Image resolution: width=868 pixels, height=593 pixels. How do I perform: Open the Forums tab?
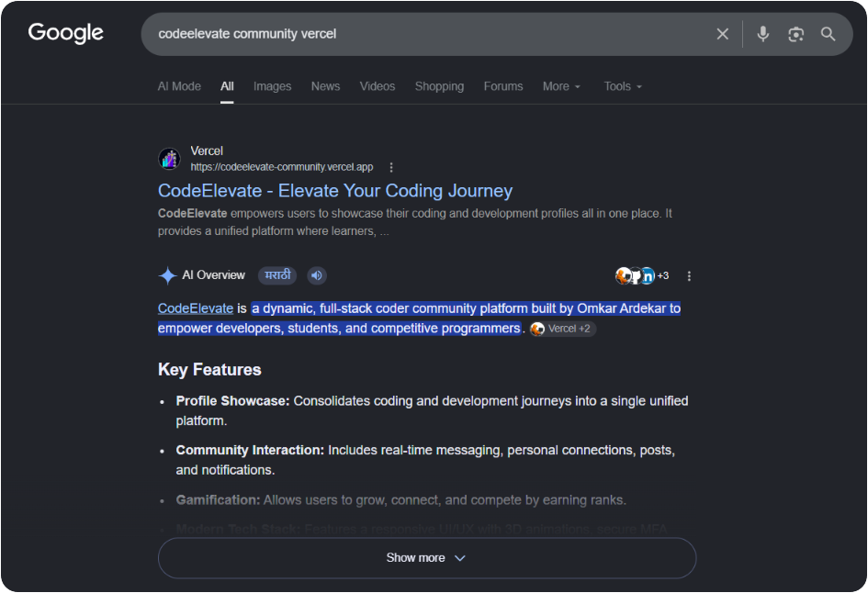pyautogui.click(x=503, y=86)
